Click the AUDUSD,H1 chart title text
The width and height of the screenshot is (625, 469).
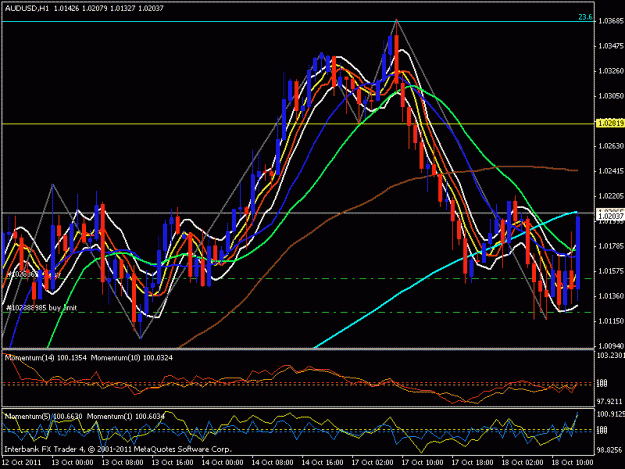27,8
